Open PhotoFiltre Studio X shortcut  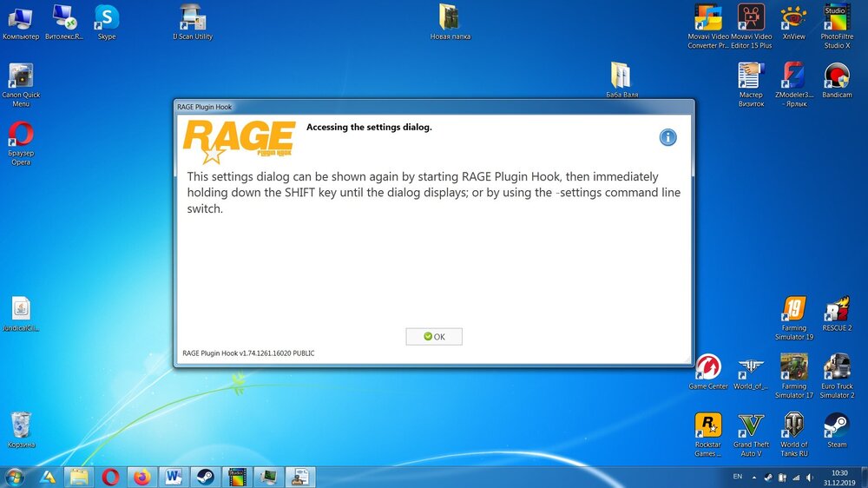(x=837, y=26)
